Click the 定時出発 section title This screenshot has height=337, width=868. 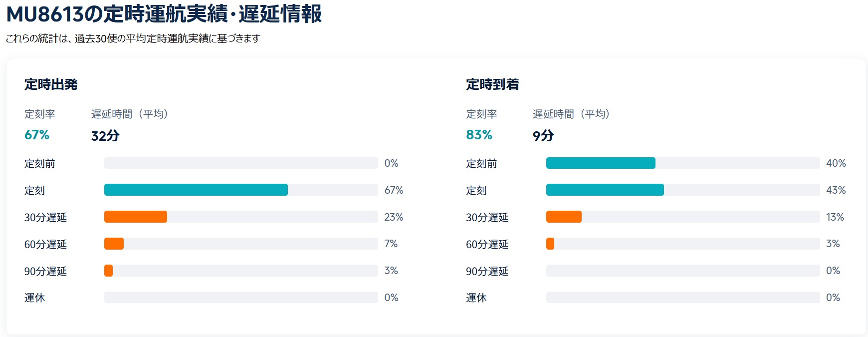(51, 84)
